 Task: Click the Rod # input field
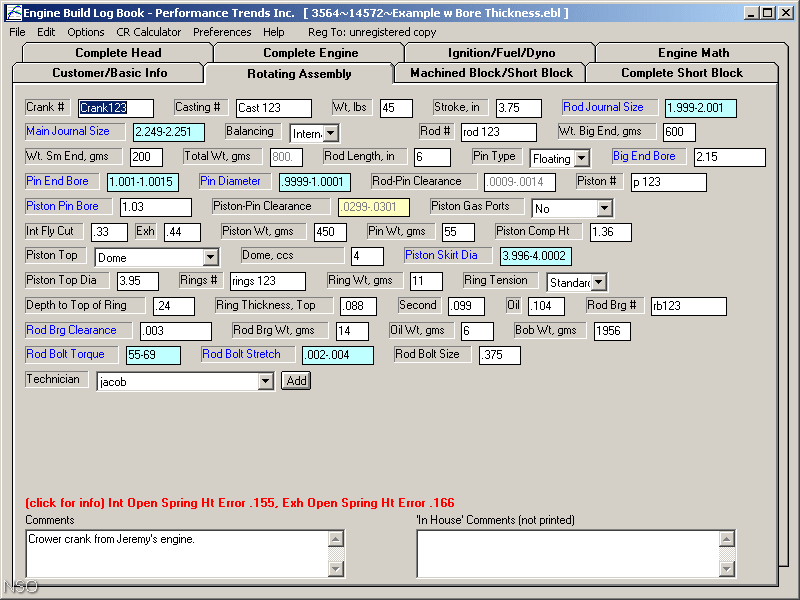[498, 132]
